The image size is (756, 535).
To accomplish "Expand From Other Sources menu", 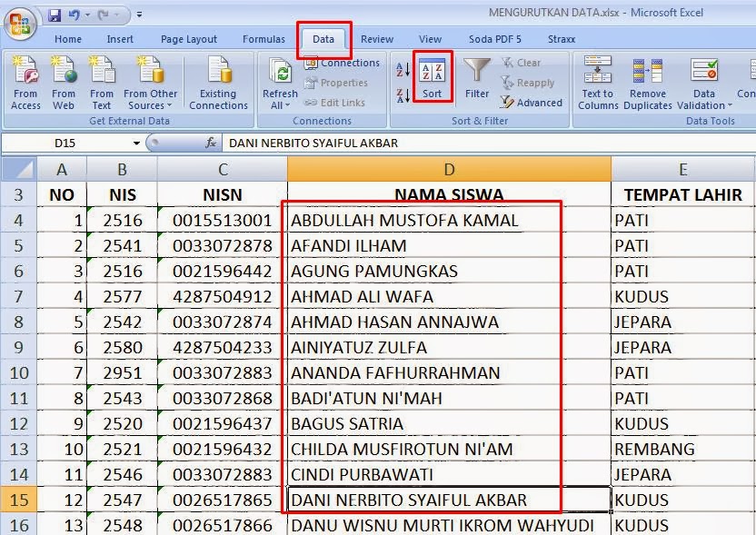I will tap(150, 83).
